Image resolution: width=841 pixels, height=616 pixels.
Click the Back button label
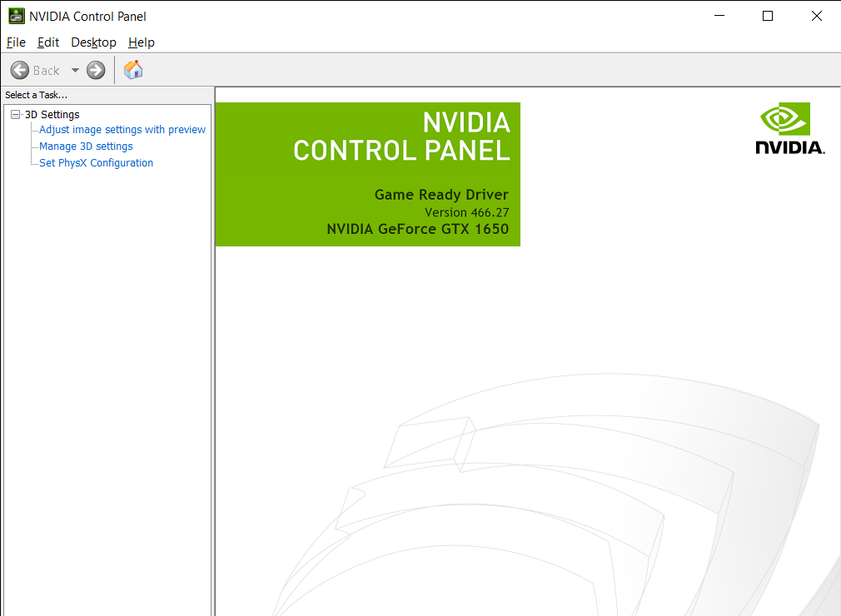tap(46, 70)
